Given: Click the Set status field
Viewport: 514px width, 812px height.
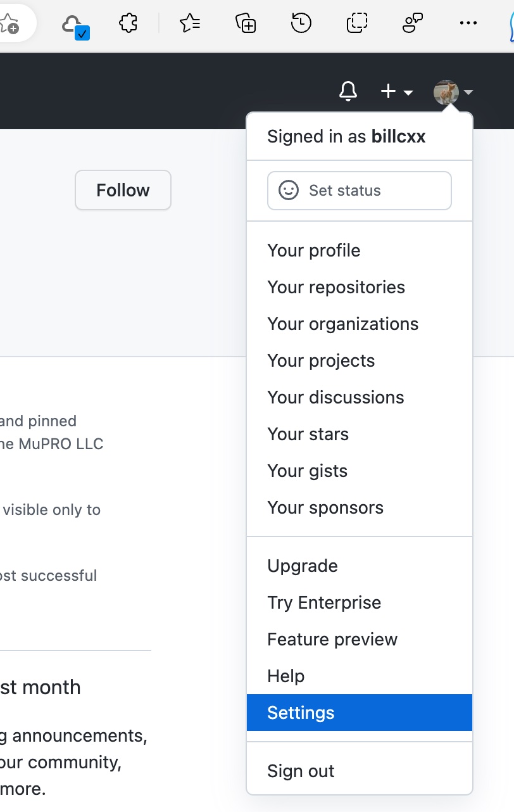Looking at the screenshot, I should coord(359,191).
